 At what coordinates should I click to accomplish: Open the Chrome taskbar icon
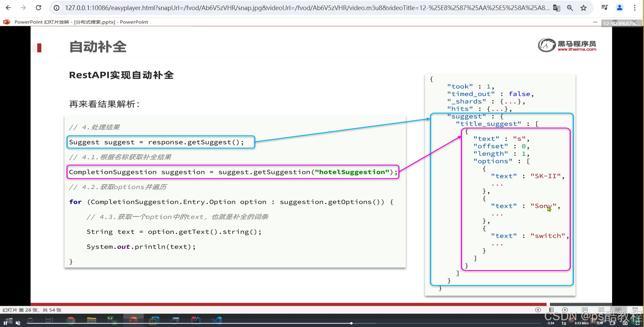71,320
